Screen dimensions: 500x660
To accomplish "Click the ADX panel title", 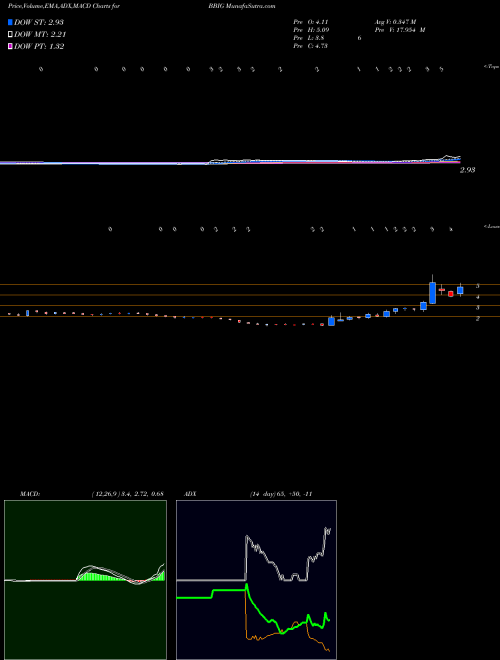I will pyautogui.click(x=191, y=494).
